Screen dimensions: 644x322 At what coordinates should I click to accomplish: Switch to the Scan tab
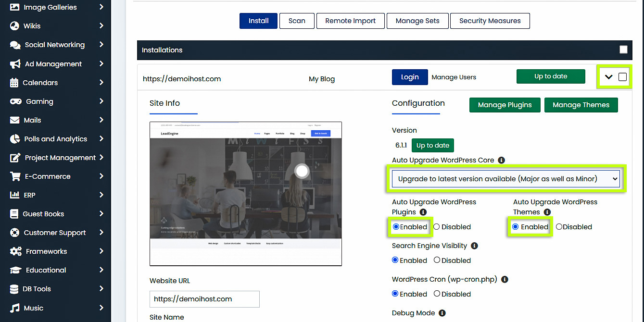[297, 21]
